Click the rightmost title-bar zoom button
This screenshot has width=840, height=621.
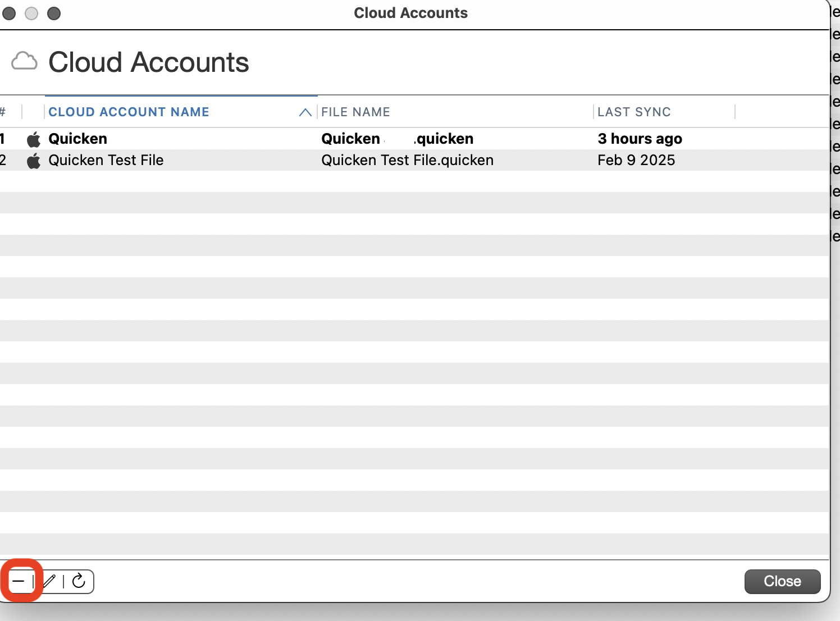54,13
